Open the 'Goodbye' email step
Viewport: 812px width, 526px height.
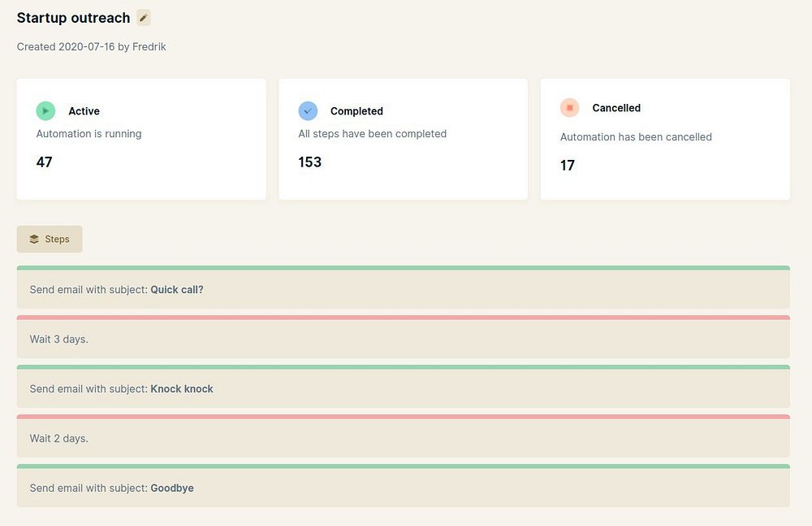(403, 488)
